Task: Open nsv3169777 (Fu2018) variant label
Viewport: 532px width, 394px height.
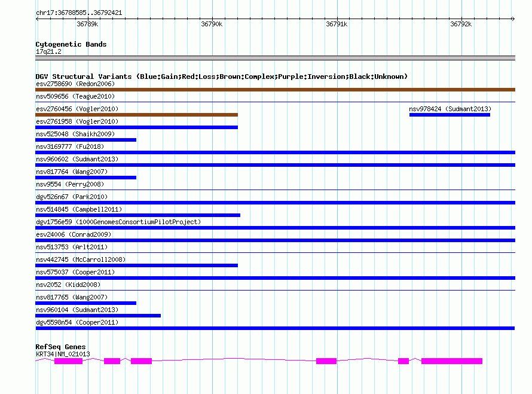Action: pyautogui.click(x=70, y=146)
